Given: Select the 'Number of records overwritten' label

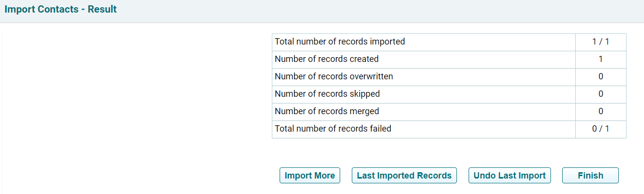Looking at the screenshot, I should click(x=334, y=76).
